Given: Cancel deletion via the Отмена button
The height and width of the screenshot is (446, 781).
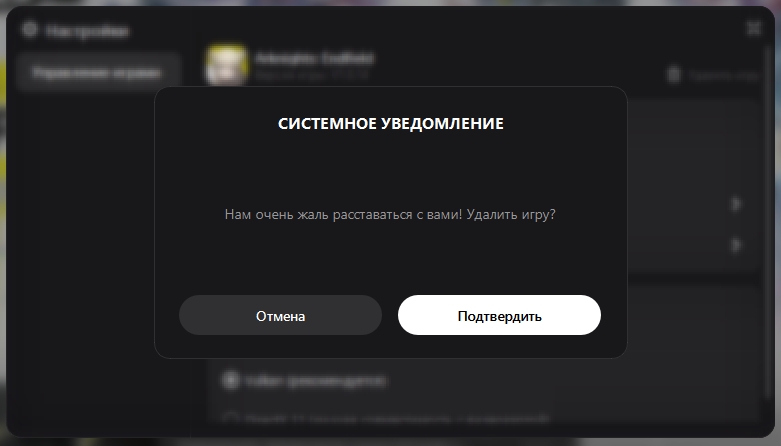Looking at the screenshot, I should point(280,315).
